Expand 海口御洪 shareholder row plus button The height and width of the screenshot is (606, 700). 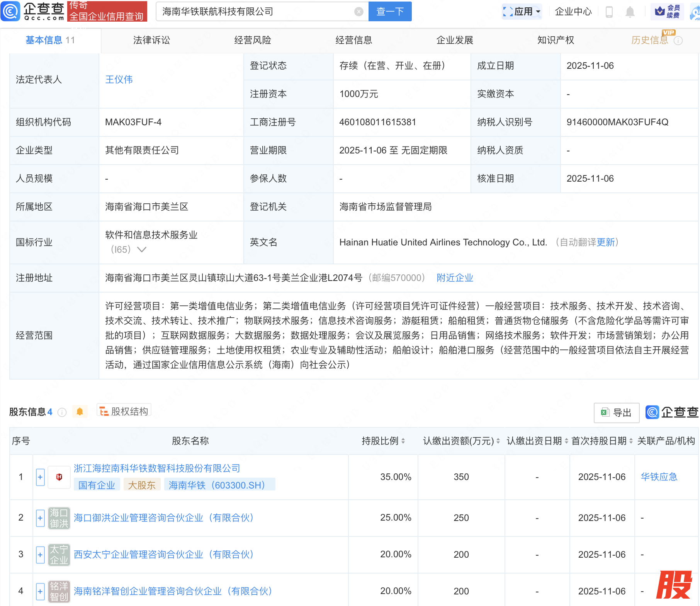(40, 518)
